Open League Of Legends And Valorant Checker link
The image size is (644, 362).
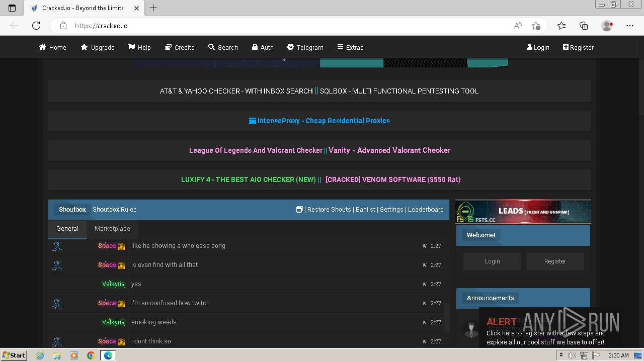point(256,150)
